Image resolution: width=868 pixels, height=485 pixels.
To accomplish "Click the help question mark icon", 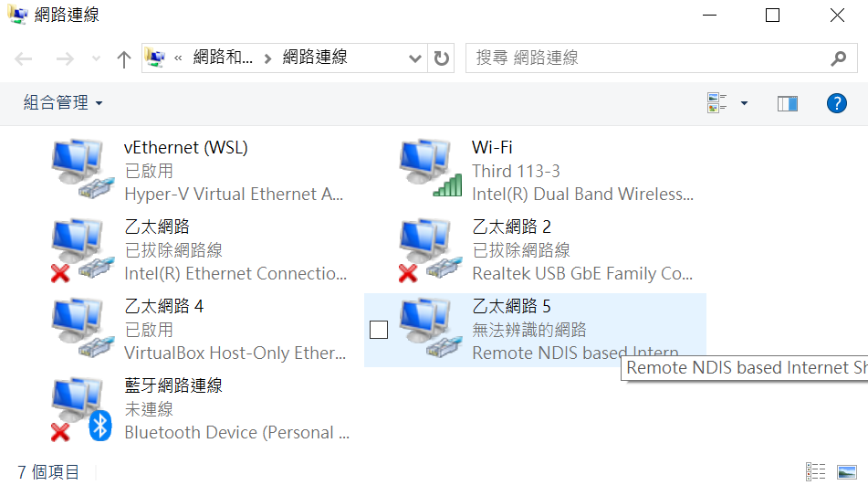I will pos(836,103).
